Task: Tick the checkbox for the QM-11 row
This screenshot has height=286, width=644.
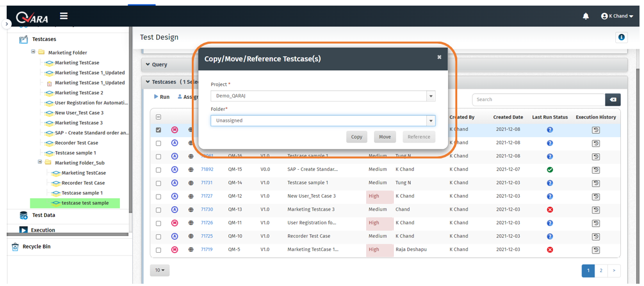Action: click(x=158, y=223)
